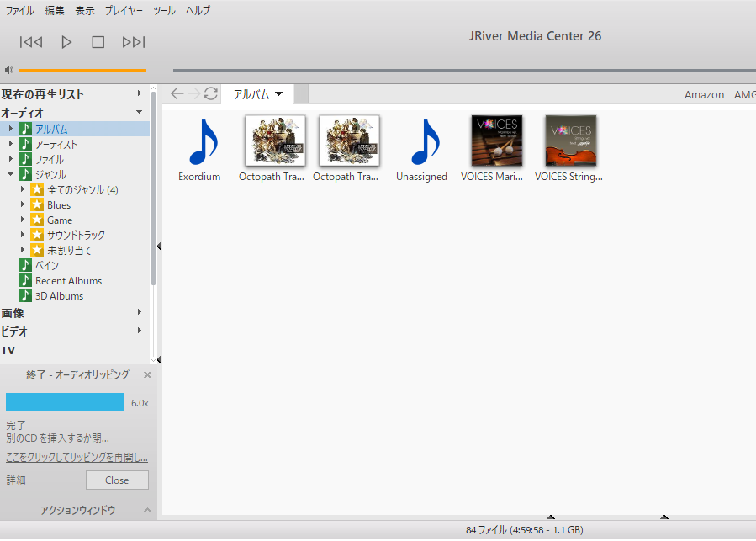This screenshot has height=541, width=756.
Task: Expand the 未割り当て genre node
Action: click(22, 250)
